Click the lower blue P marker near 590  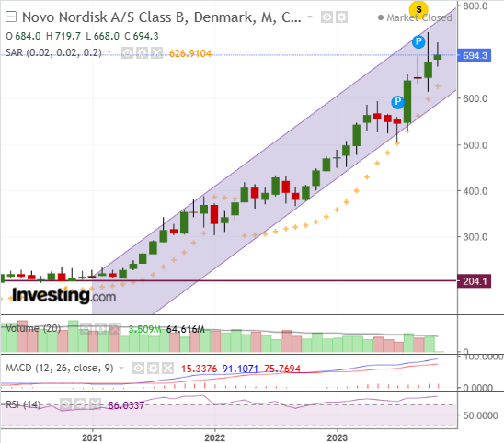coord(398,102)
